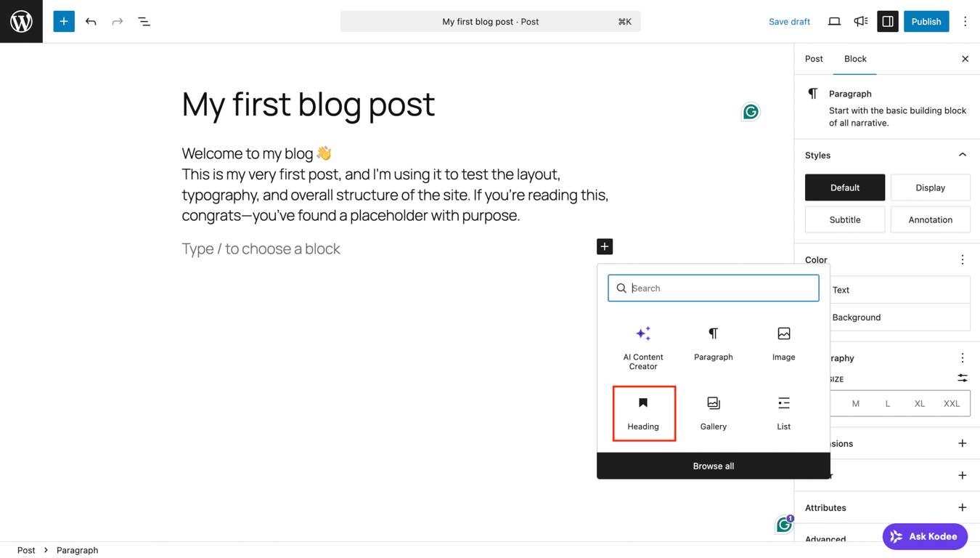This screenshot has height=558, width=980.
Task: Collapse the Styles section
Action: click(x=962, y=154)
